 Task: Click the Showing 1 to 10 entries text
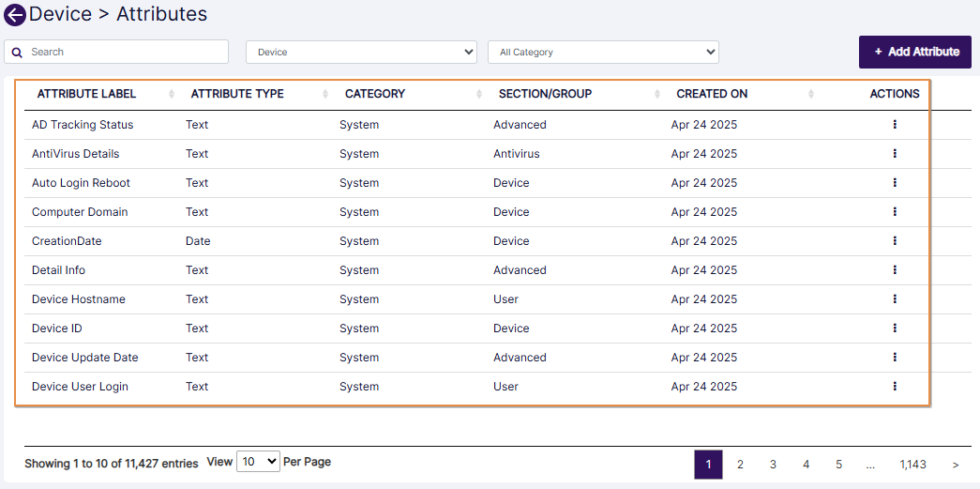[112, 464]
